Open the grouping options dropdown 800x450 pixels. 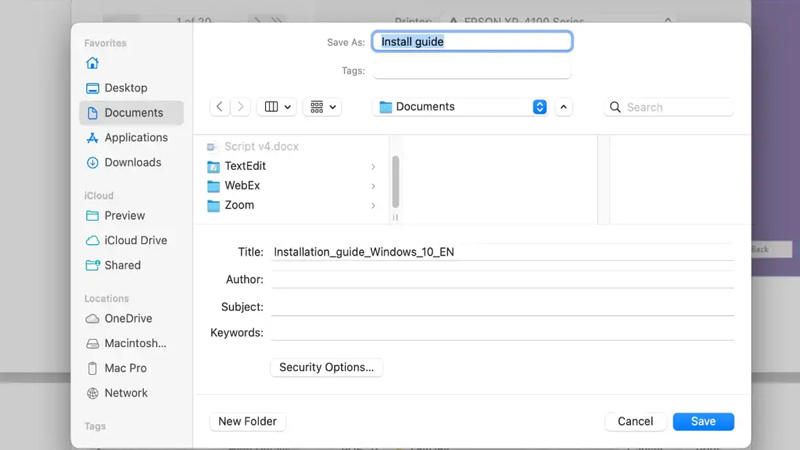323,107
